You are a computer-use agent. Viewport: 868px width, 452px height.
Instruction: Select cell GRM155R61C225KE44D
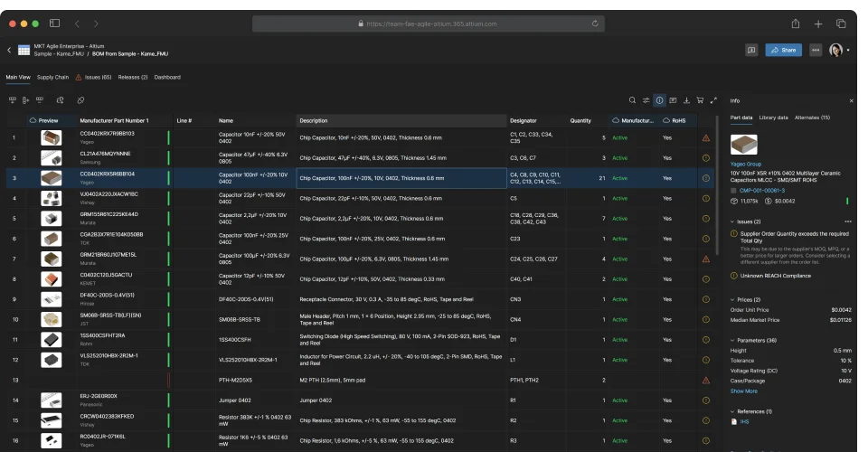click(109, 214)
